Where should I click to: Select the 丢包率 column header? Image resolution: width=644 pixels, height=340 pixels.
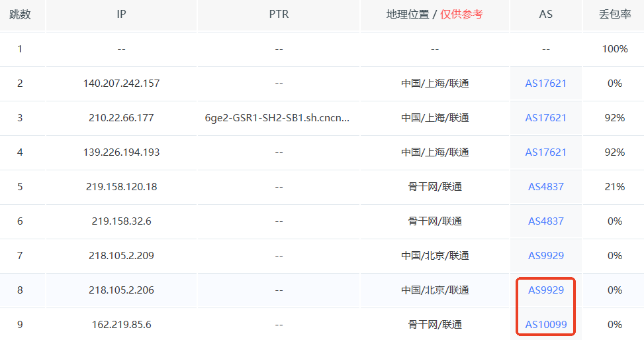(615, 15)
